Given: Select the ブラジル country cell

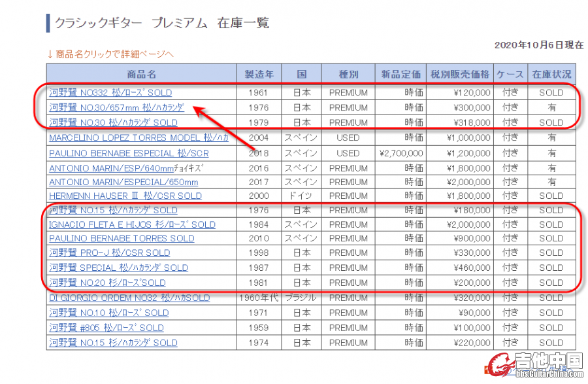Looking at the screenshot, I should (x=301, y=298).
